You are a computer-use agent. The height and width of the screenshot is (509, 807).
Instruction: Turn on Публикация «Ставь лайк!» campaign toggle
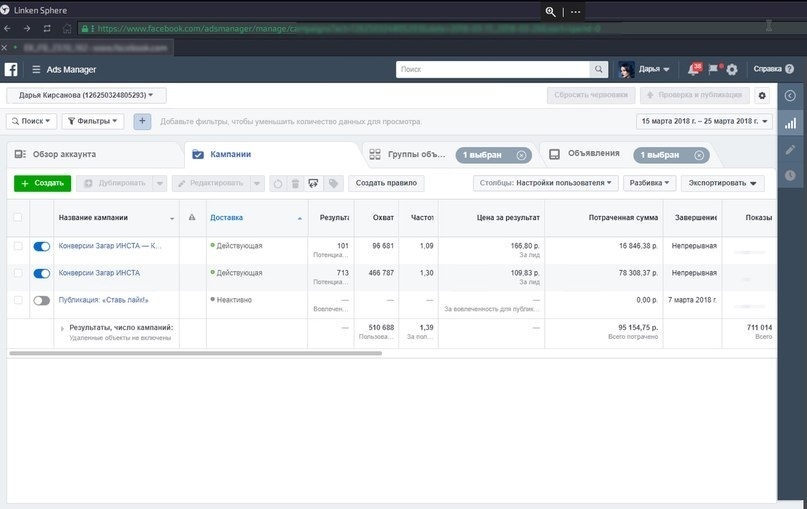tap(42, 301)
